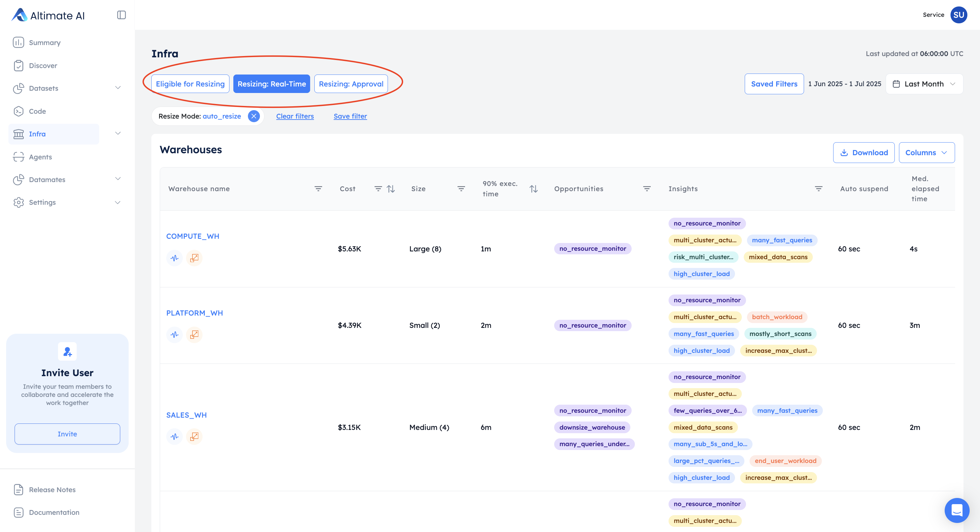This screenshot has width=980, height=532.
Task: Open the Datasets menu icon
Action: (18, 88)
